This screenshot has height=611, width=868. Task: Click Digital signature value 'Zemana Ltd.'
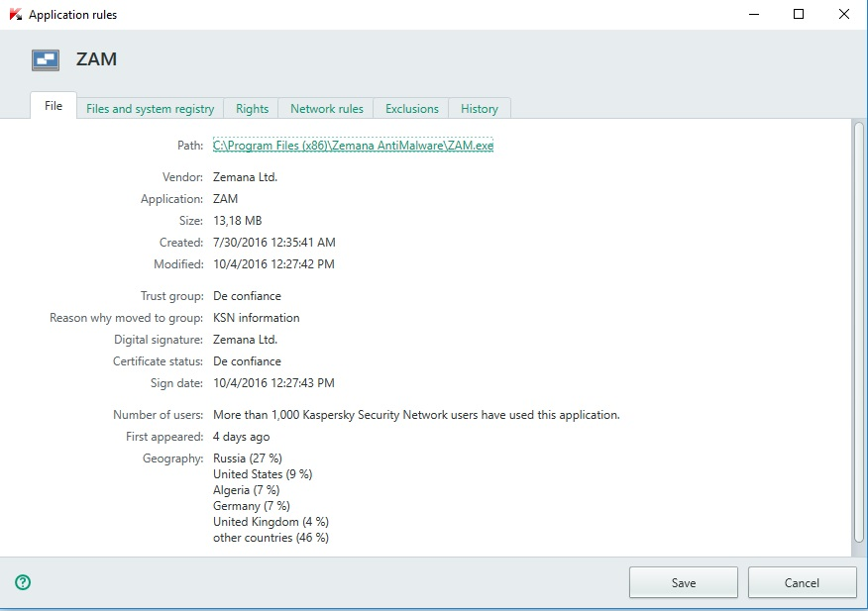coord(245,340)
